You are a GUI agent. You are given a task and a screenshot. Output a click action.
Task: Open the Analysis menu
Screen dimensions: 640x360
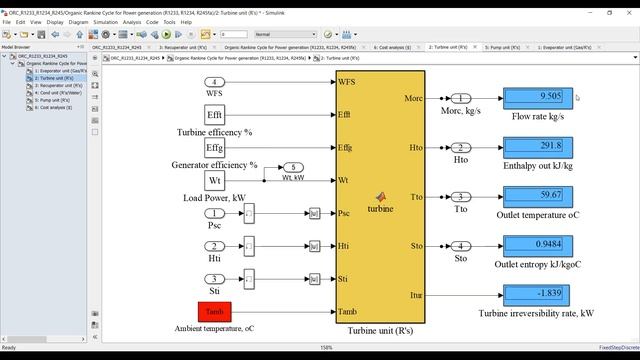click(x=132, y=22)
